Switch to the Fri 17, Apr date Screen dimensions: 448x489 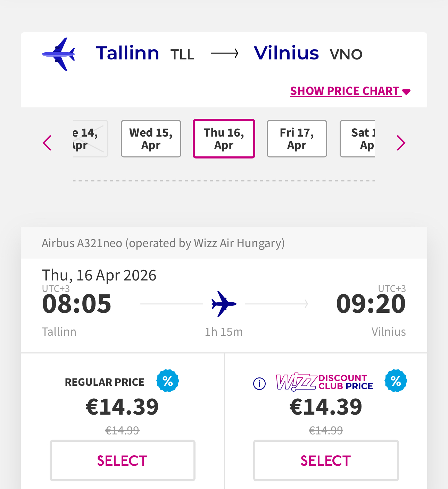tap(297, 139)
